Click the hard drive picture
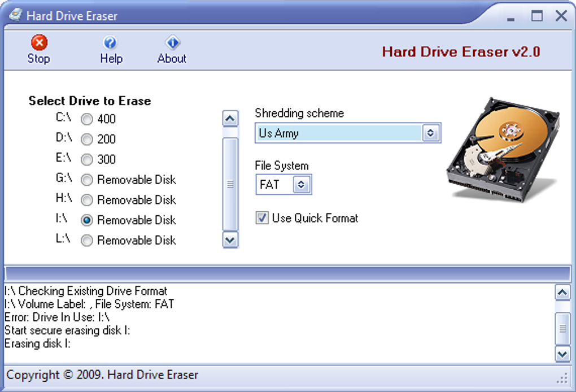 click(x=503, y=150)
